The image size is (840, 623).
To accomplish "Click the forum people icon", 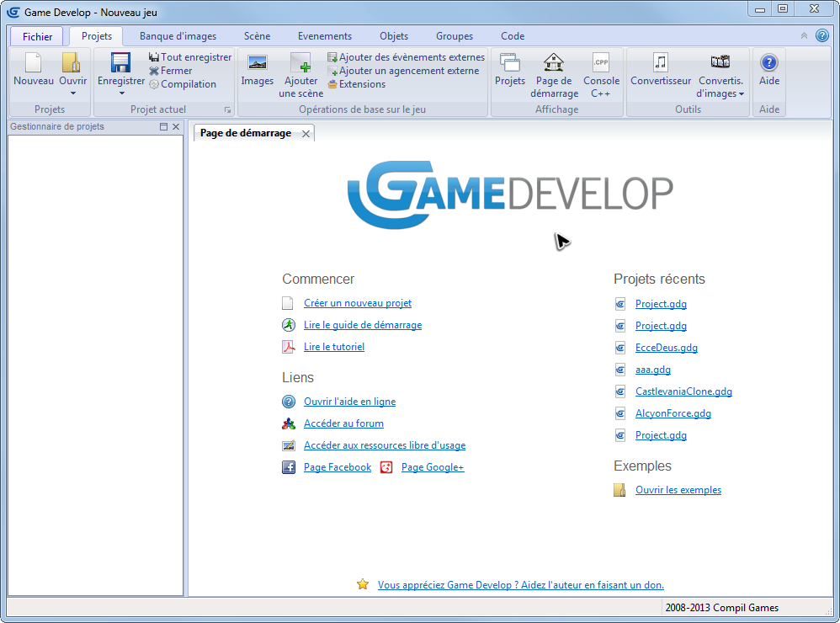I will pos(288,423).
